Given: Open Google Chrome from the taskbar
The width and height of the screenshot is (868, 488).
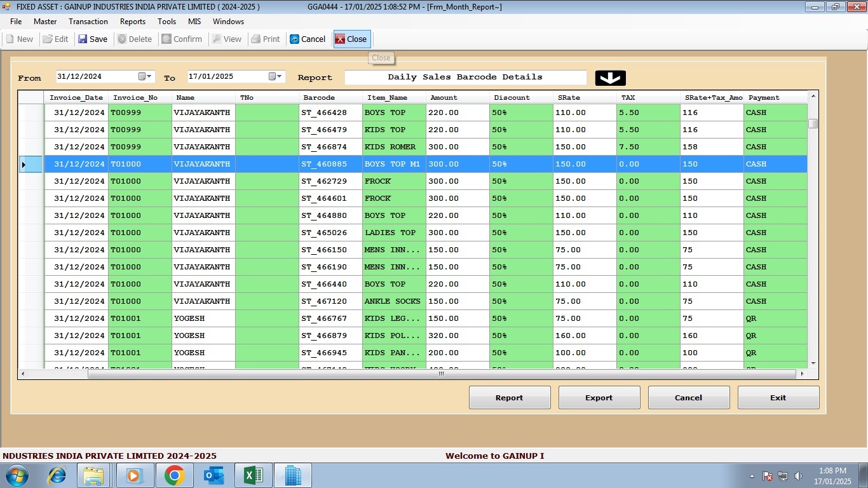Looking at the screenshot, I should [174, 475].
